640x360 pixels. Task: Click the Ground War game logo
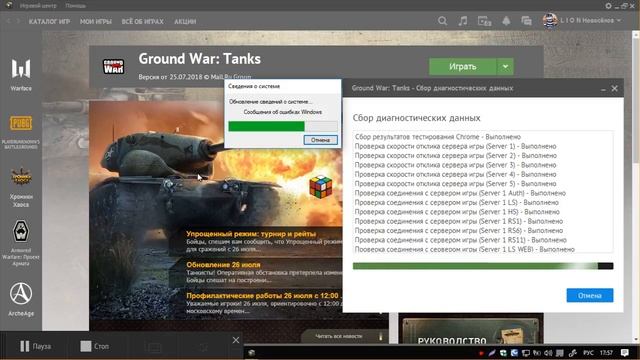coord(113,67)
